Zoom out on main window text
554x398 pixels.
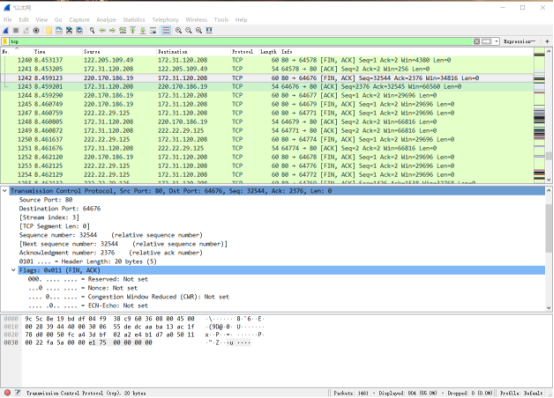click(189, 31)
